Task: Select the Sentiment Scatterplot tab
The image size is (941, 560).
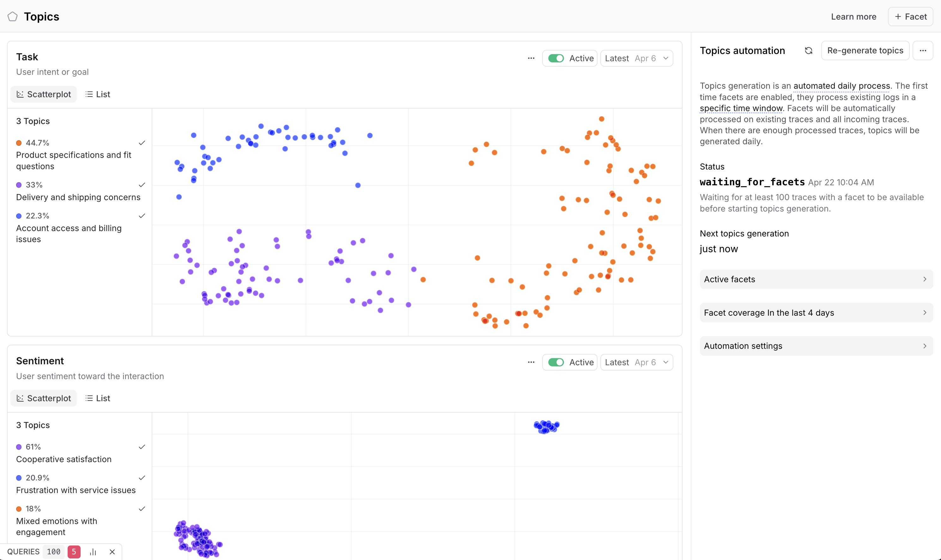Action: [44, 398]
